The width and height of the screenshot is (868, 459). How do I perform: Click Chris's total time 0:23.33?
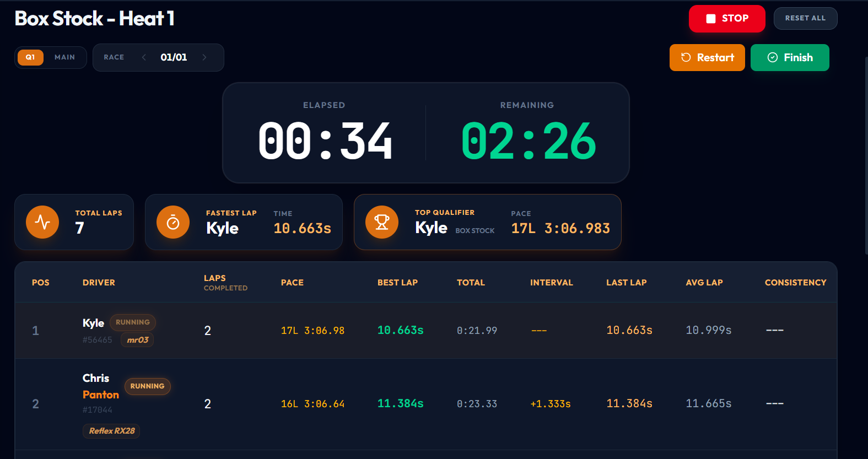477,404
